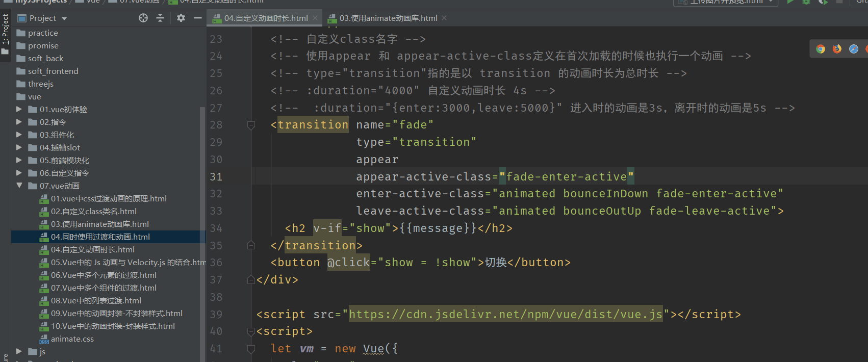Viewport: 868px width, 362px height.
Task: Open page preview in Firefox browser icon
Action: (x=837, y=49)
